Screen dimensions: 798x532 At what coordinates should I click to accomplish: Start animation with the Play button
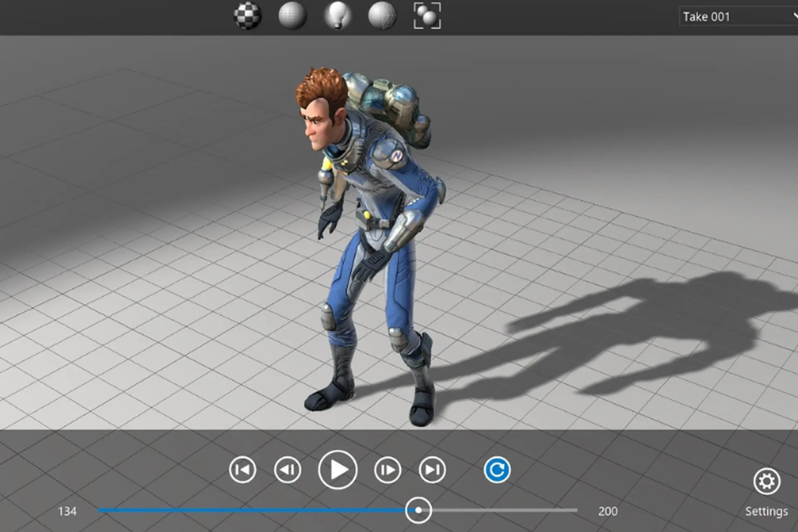338,470
